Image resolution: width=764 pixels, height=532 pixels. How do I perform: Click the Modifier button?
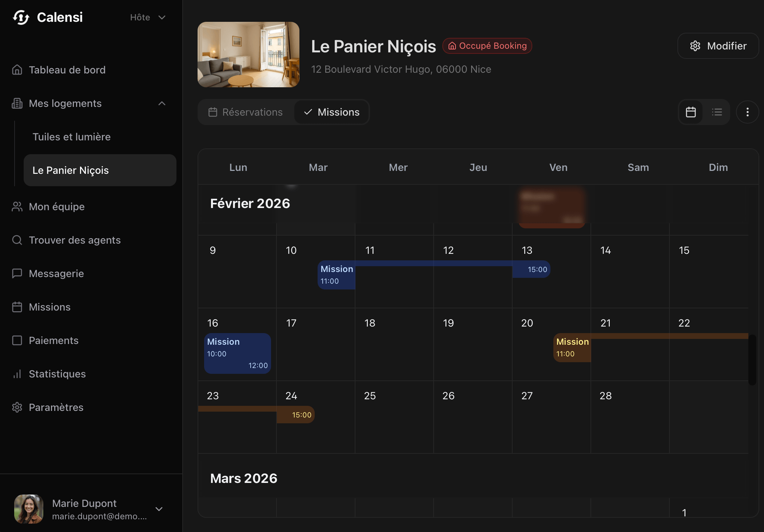click(x=718, y=46)
